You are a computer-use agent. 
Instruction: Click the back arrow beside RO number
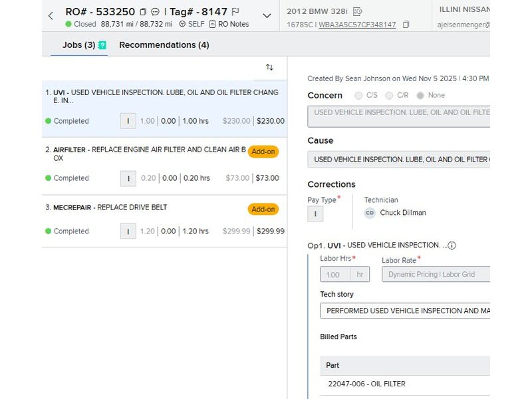pos(51,15)
